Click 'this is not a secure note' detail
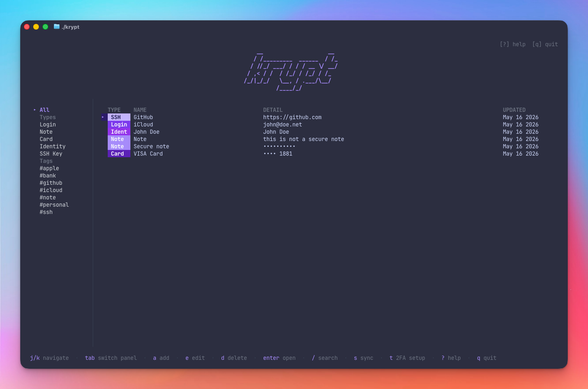588x389 pixels. pyautogui.click(x=304, y=139)
